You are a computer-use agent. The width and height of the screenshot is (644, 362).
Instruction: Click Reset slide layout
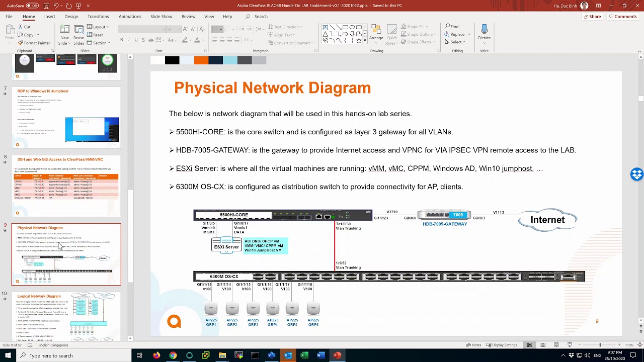click(x=95, y=35)
